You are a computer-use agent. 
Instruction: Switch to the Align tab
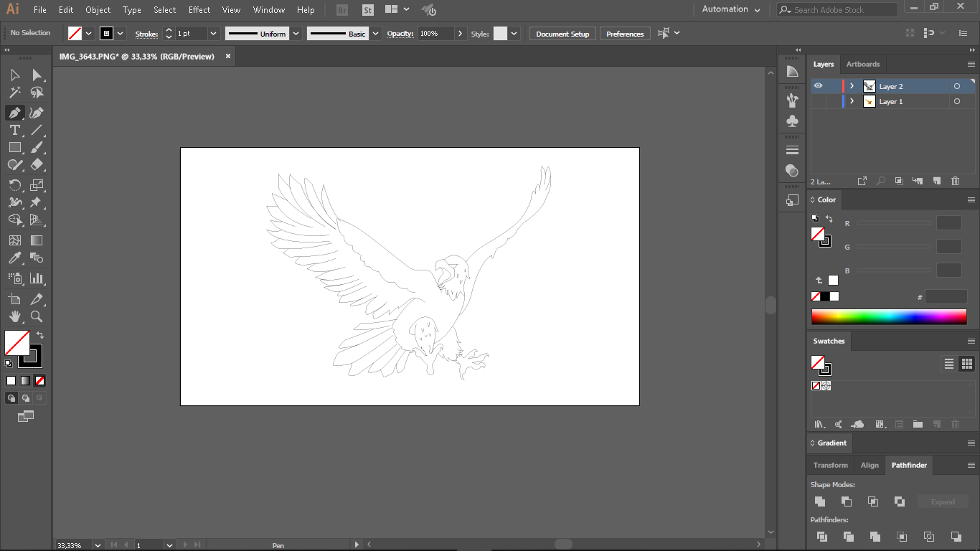click(x=870, y=465)
